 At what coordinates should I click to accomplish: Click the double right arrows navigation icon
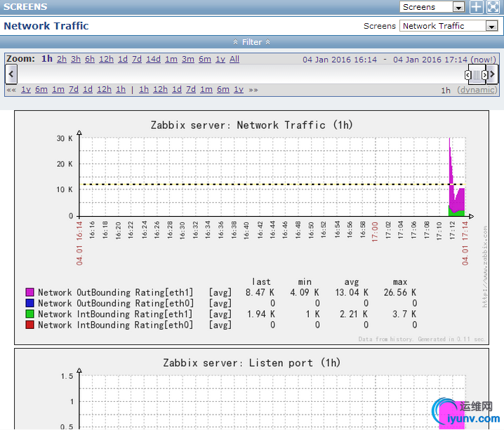point(253,90)
